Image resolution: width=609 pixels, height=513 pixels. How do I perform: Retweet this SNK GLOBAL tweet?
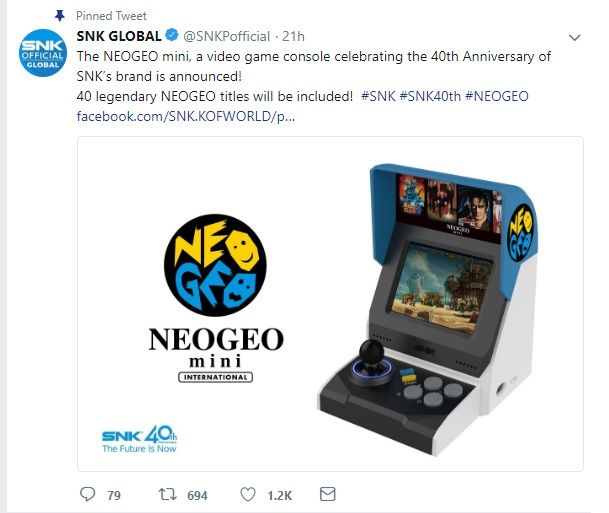168,494
